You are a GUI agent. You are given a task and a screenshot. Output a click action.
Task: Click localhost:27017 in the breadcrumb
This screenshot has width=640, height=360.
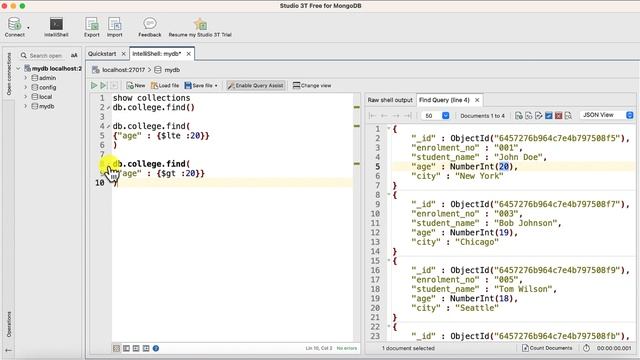pyautogui.click(x=124, y=70)
